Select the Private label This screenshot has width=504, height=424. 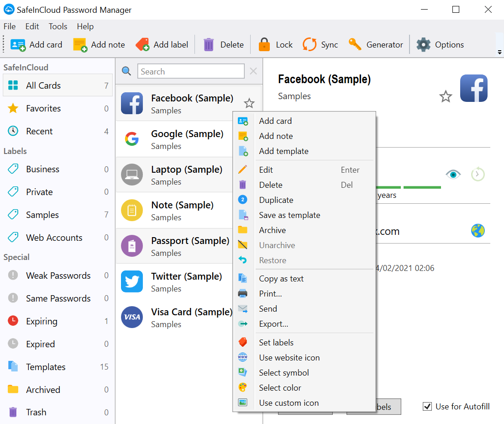tap(58, 192)
